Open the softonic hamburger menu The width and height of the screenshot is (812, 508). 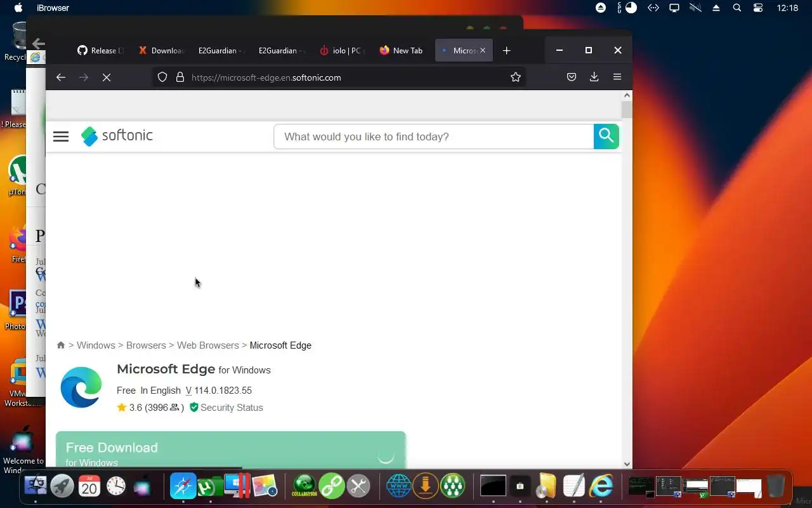(x=61, y=137)
